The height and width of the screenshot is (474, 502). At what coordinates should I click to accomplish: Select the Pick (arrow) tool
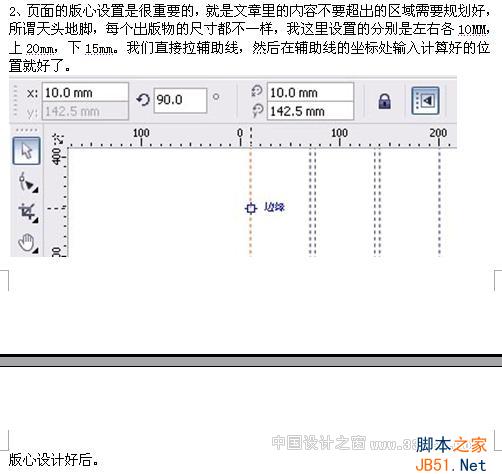[27, 151]
